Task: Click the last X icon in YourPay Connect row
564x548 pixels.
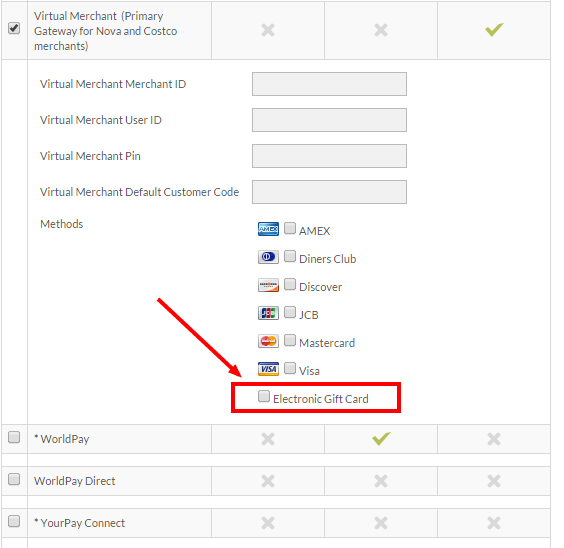Action: coord(494,523)
